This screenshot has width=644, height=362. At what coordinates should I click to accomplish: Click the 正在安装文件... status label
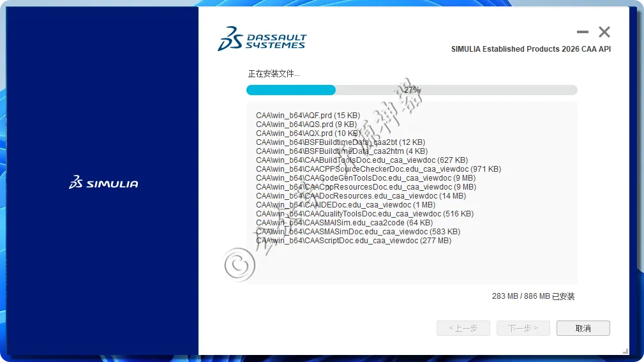(274, 74)
